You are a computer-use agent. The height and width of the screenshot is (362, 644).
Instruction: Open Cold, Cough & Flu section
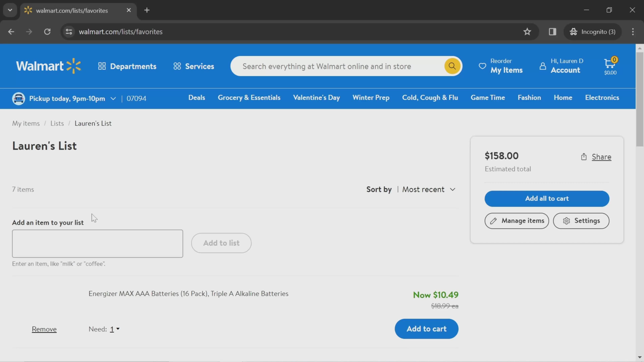(x=430, y=97)
